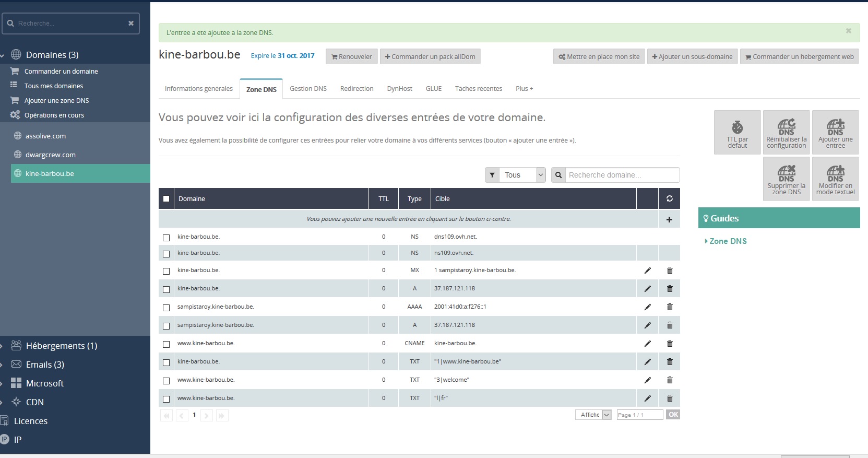Screen dimensions: 868x458
Task: Refresh the DNS entries table
Action: pyautogui.click(x=669, y=198)
